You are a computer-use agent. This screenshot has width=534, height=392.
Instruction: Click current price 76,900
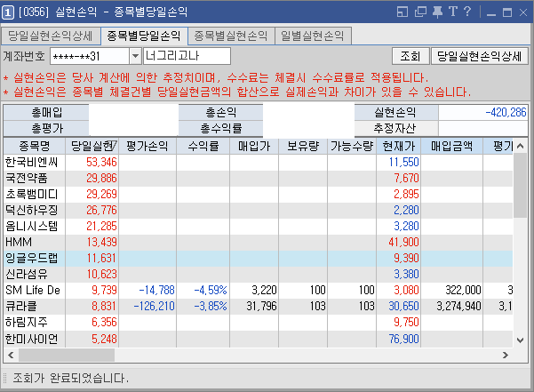coord(404,339)
